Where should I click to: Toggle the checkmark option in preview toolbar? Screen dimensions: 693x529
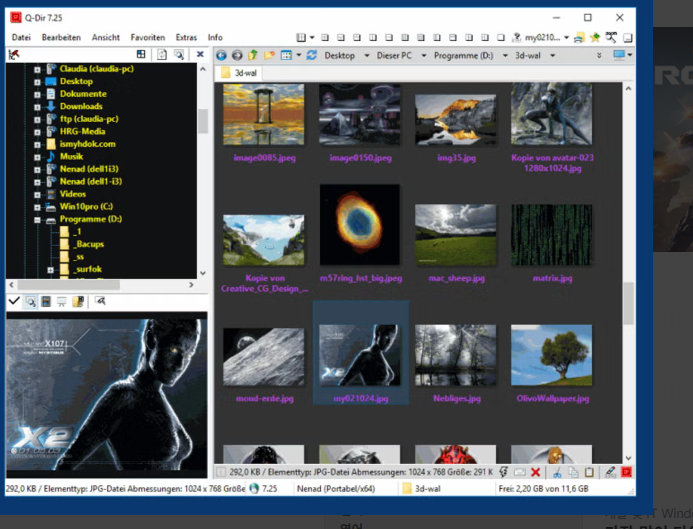tap(14, 301)
